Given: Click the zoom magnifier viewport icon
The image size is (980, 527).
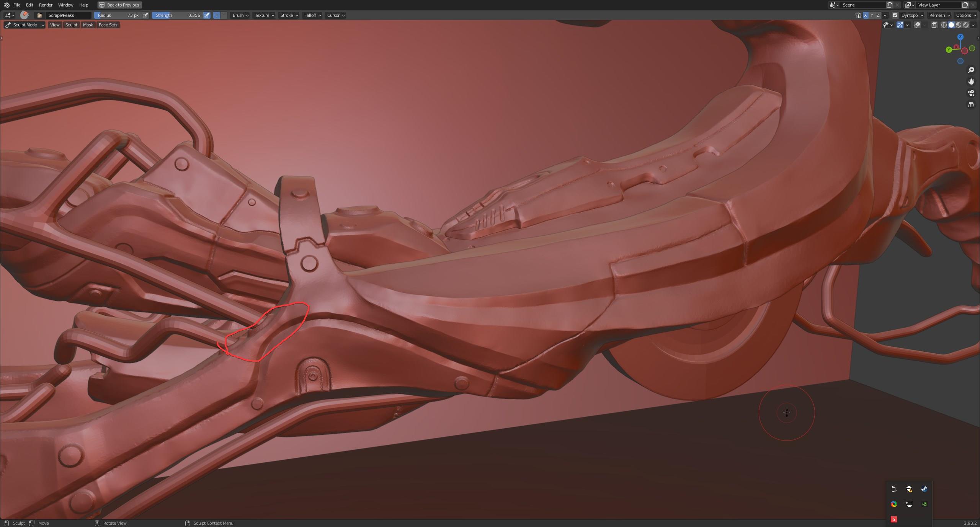Looking at the screenshot, I should pyautogui.click(x=971, y=70).
